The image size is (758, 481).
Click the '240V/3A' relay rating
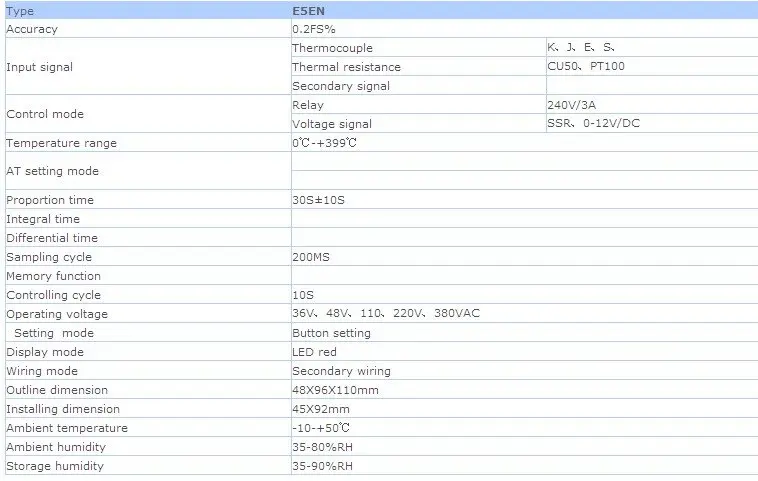pos(571,105)
